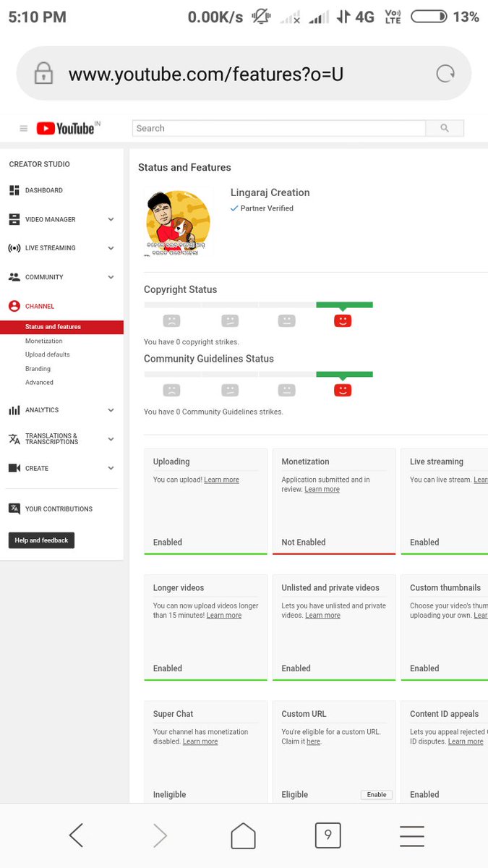Click the Create camera icon

coord(14,468)
